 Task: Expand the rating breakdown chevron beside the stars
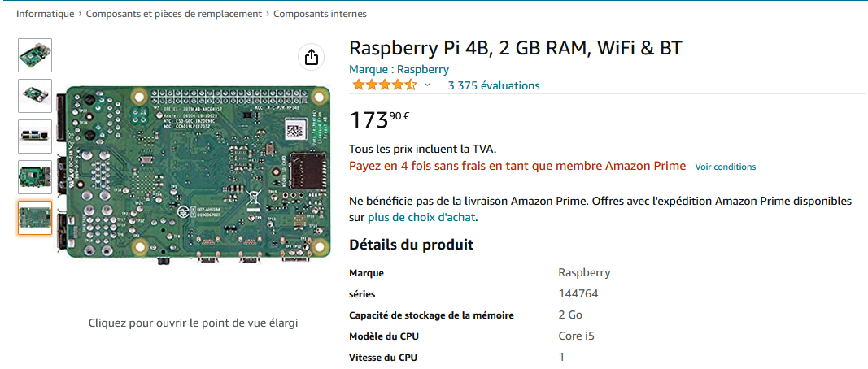(x=427, y=85)
